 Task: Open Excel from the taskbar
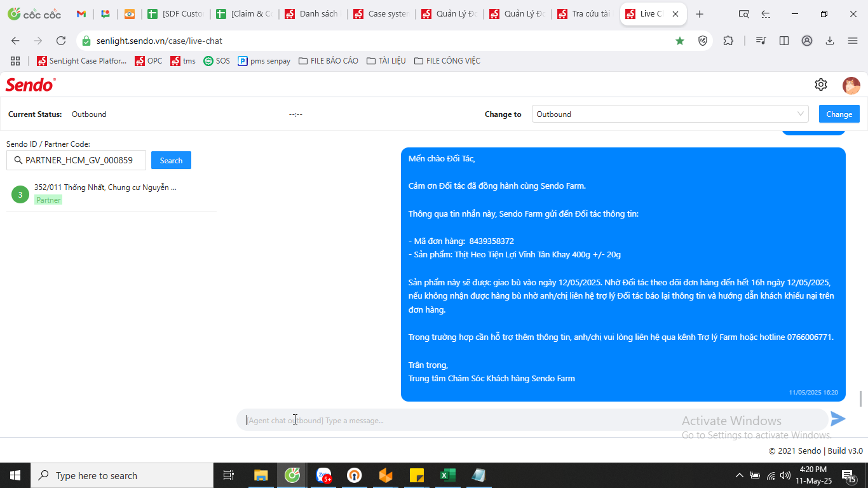448,475
